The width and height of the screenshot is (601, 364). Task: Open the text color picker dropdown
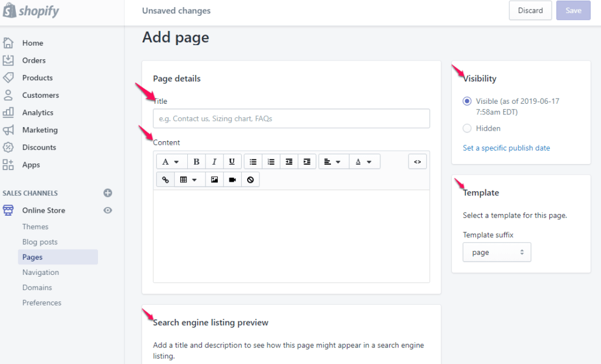364,162
